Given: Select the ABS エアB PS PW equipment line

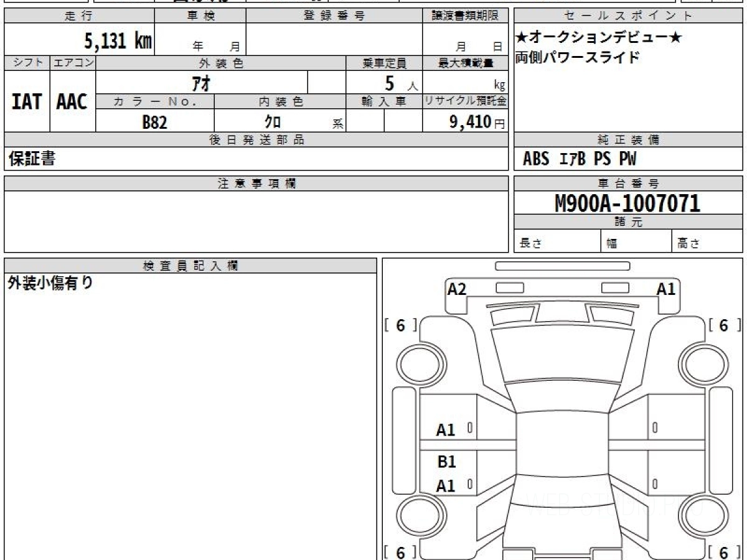Looking at the screenshot, I should (x=580, y=159).
